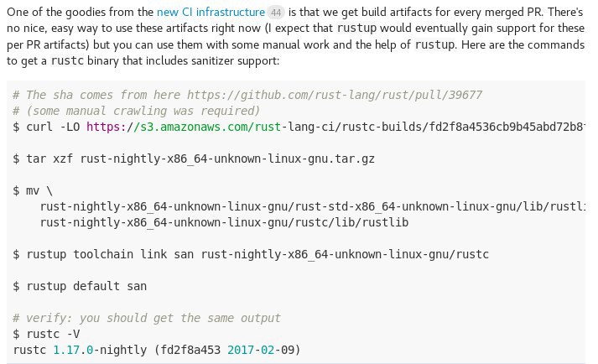This screenshot has width=598, height=364.
Task: Click the "# verify" comment line
Action: pyautogui.click(x=147, y=318)
